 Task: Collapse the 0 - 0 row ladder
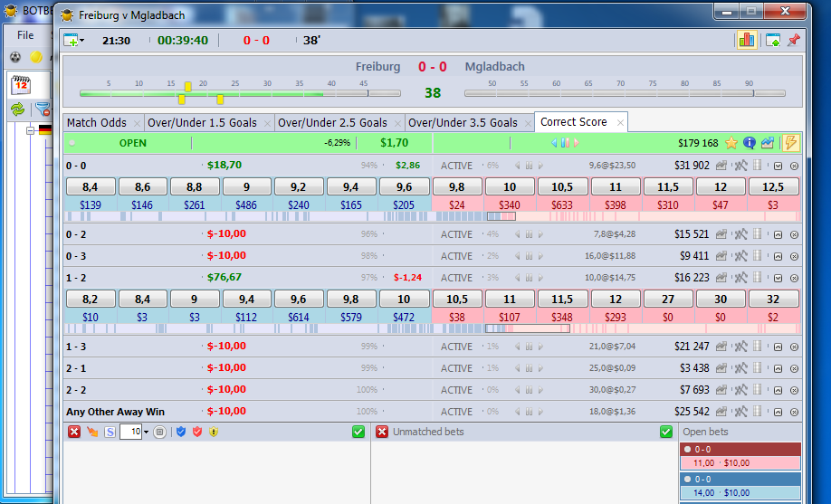click(778, 166)
